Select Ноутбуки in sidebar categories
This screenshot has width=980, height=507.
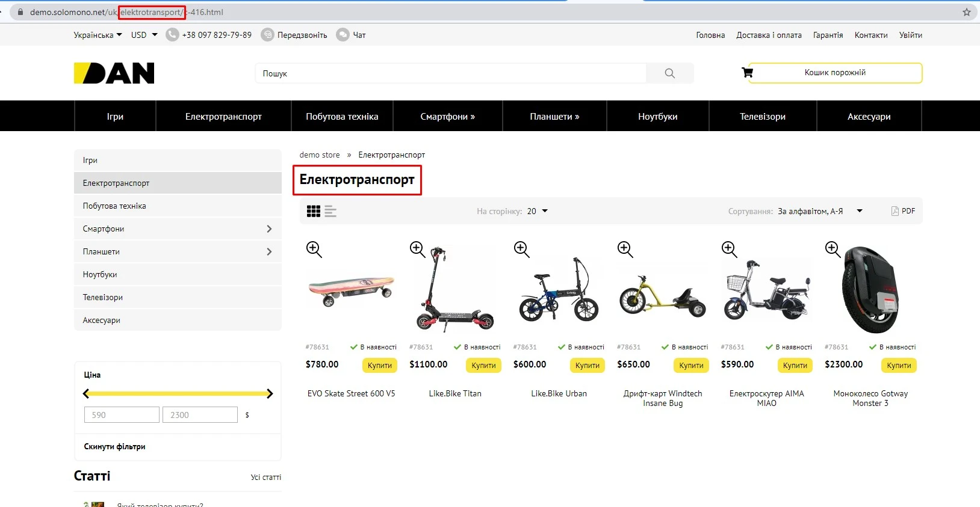point(178,274)
